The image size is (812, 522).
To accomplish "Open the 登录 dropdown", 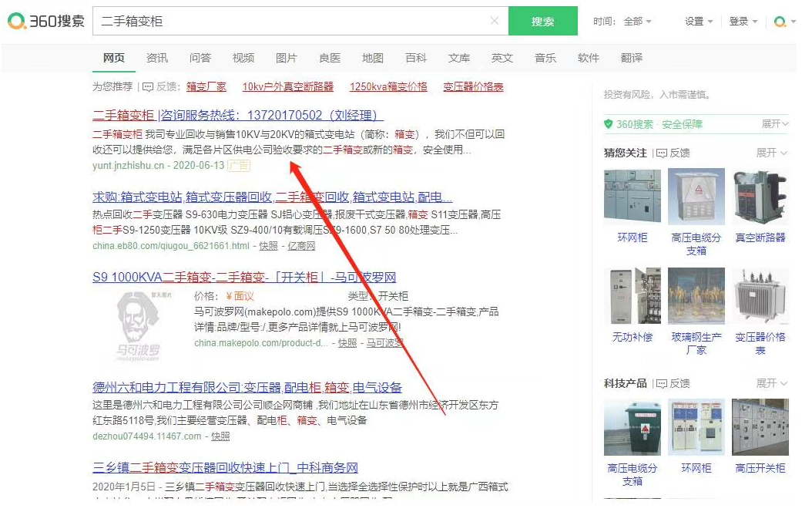I will click(743, 22).
